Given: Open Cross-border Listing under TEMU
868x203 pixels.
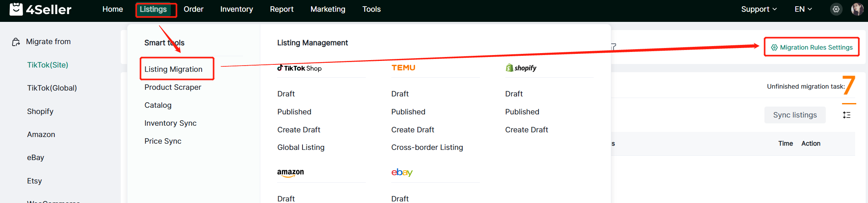Looking at the screenshot, I should pyautogui.click(x=427, y=148).
